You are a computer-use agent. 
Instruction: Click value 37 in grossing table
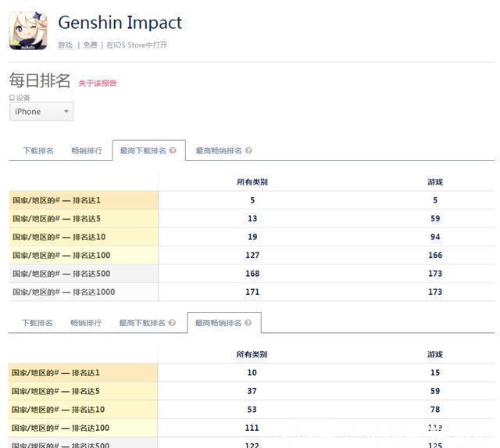[x=252, y=391]
